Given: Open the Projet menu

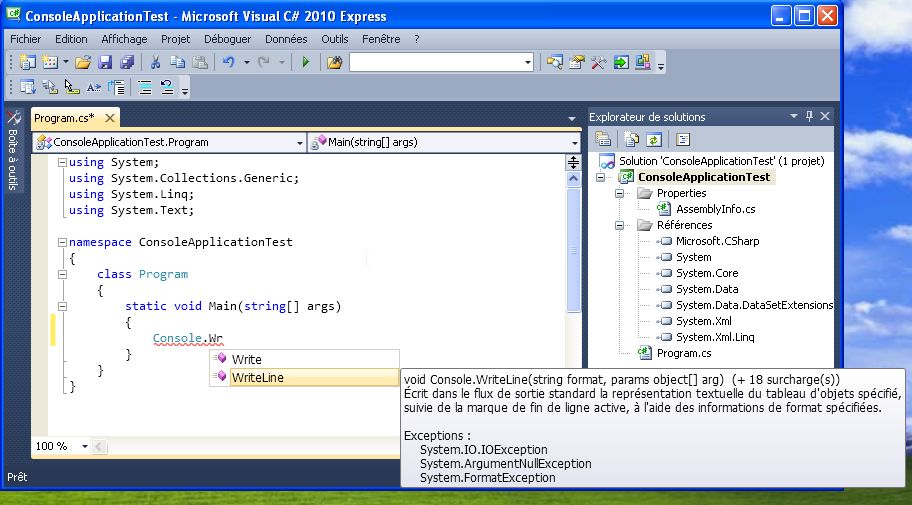Looking at the screenshot, I should tap(176, 39).
